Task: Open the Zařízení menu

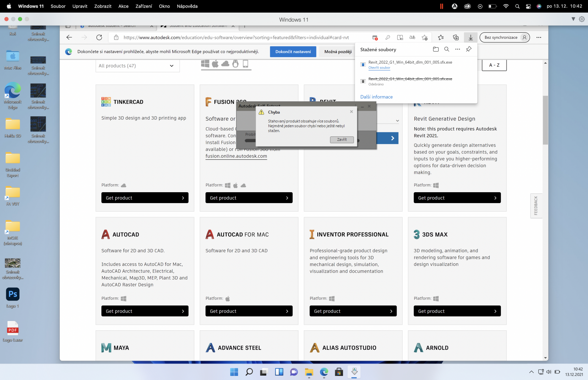Action: pyautogui.click(x=143, y=6)
